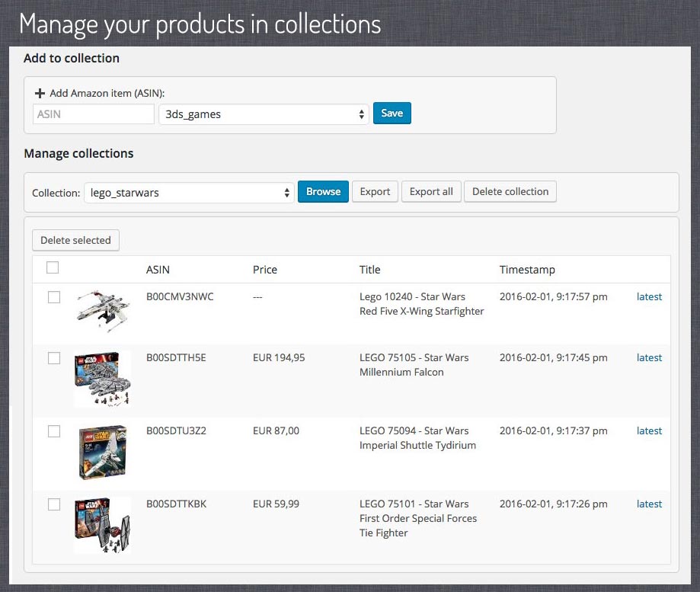This screenshot has width=700, height=592.
Task: Click the Manage collections heading
Action: click(78, 154)
